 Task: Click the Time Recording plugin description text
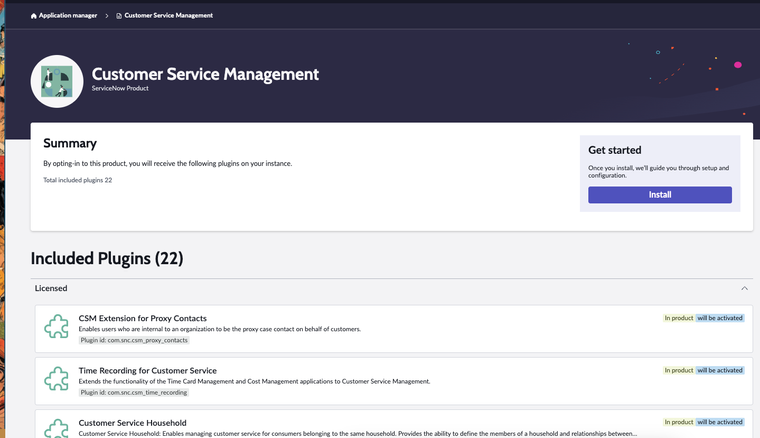point(254,381)
